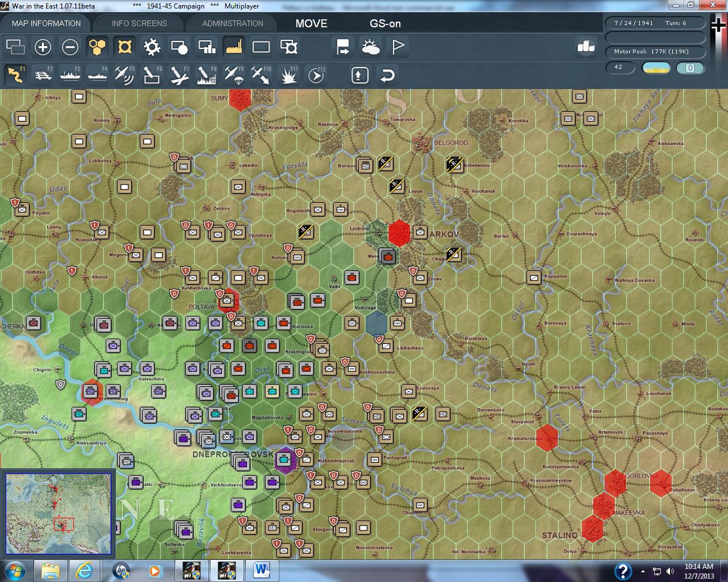Select the F9 air transport mode
This screenshot has height=582, width=728.
tap(234, 75)
